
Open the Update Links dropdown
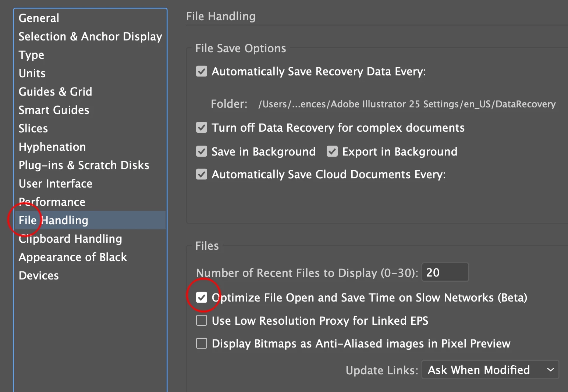click(x=490, y=370)
